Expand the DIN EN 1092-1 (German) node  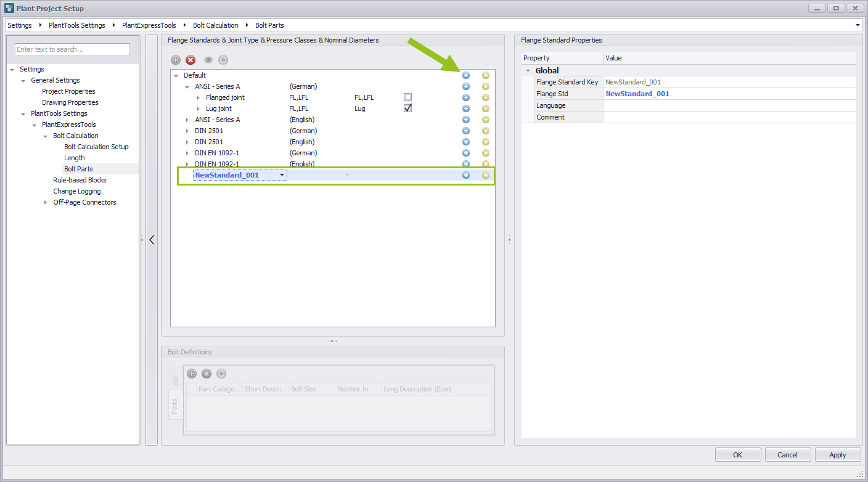[x=187, y=153]
